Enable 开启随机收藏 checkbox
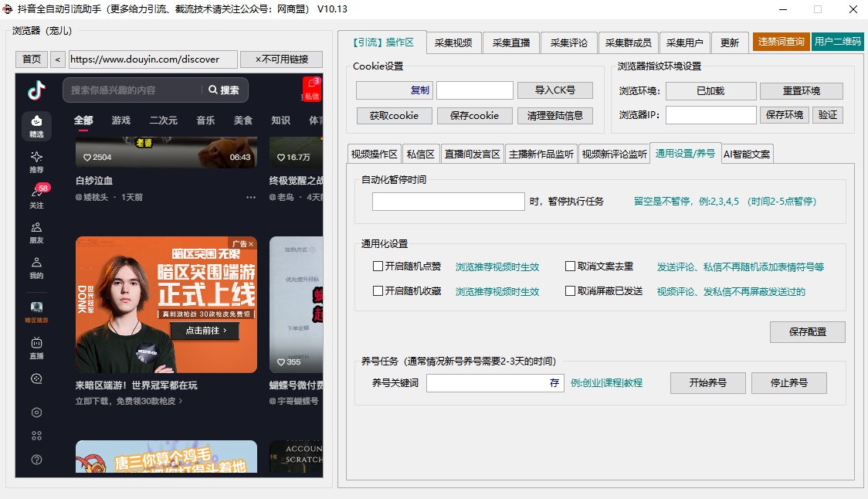Image resolution: width=868 pixels, height=499 pixels. 378,290
